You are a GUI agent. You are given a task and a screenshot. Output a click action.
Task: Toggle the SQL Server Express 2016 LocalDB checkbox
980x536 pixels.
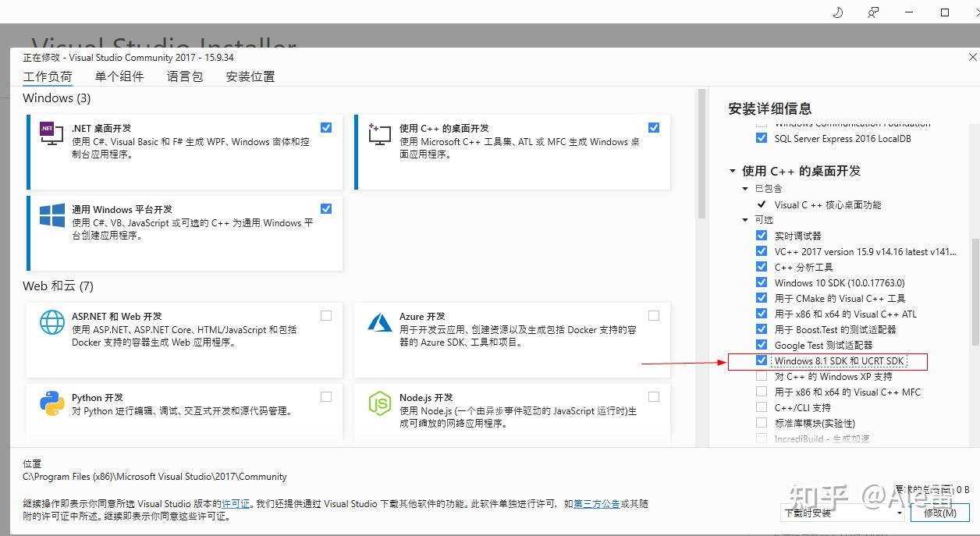click(x=762, y=138)
